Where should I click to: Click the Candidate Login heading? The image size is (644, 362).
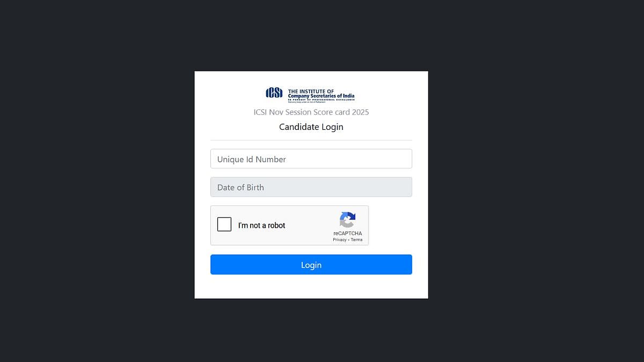[x=311, y=127]
